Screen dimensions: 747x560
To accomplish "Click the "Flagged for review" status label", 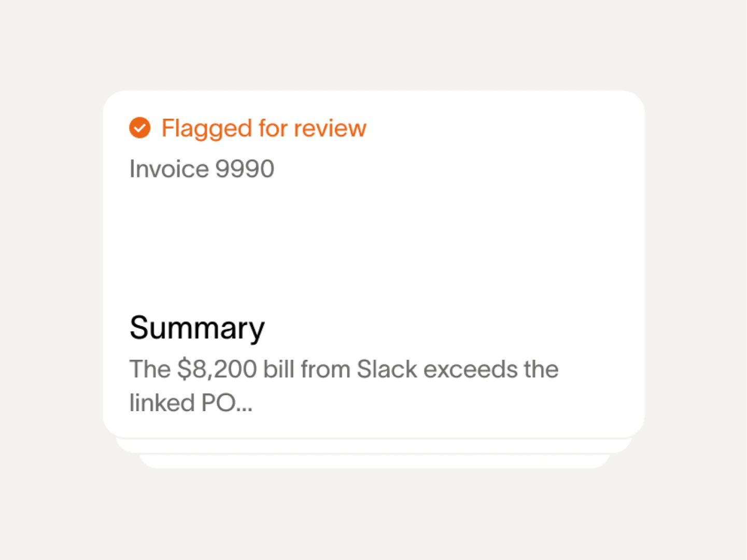I will point(263,128).
